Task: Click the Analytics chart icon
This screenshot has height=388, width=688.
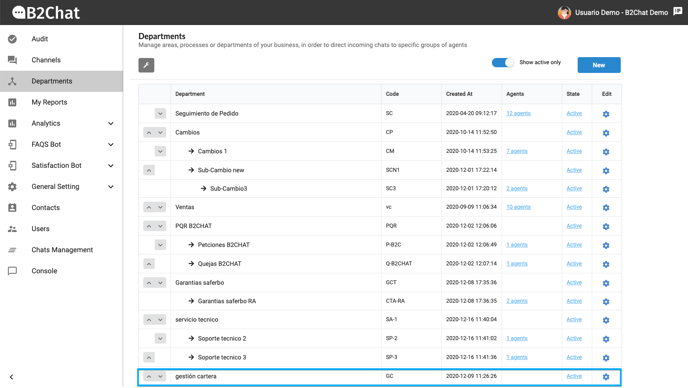Action: tap(12, 123)
